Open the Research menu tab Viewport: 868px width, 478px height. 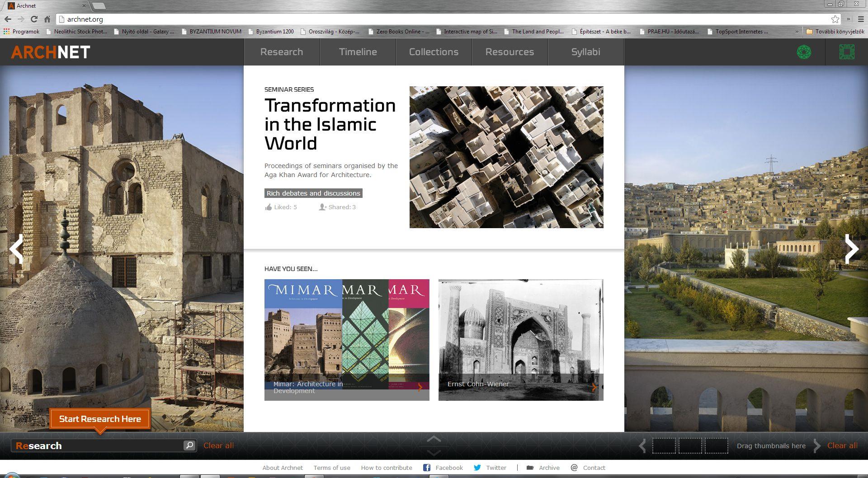pos(282,52)
